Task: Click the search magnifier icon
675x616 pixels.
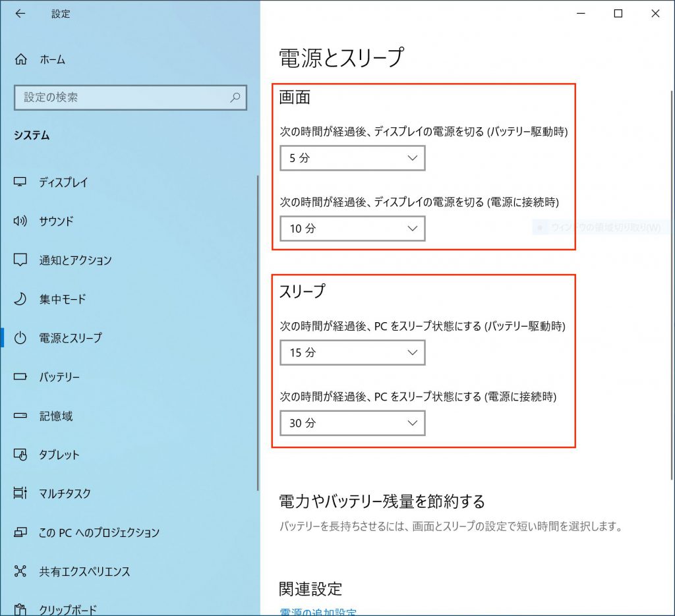Action: tap(235, 98)
